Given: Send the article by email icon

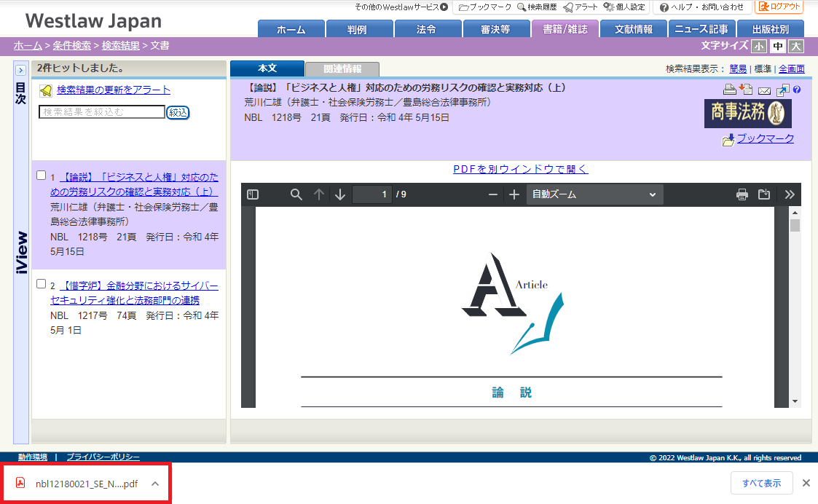Looking at the screenshot, I should (764, 91).
